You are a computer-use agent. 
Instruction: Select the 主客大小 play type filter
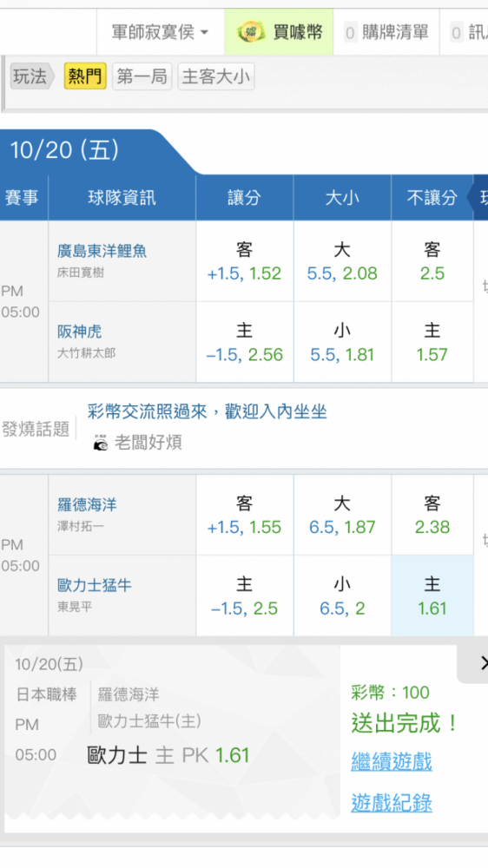(x=216, y=76)
